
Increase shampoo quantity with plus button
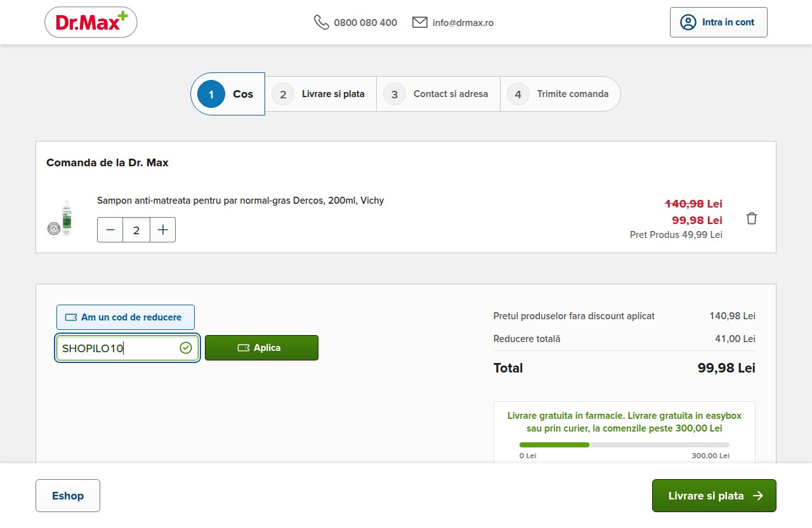coord(163,230)
